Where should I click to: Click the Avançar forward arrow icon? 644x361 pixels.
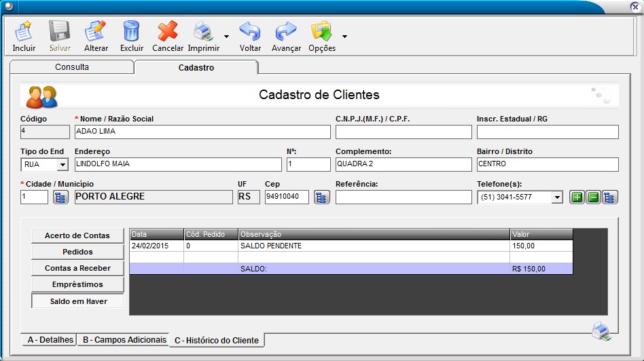[286, 31]
